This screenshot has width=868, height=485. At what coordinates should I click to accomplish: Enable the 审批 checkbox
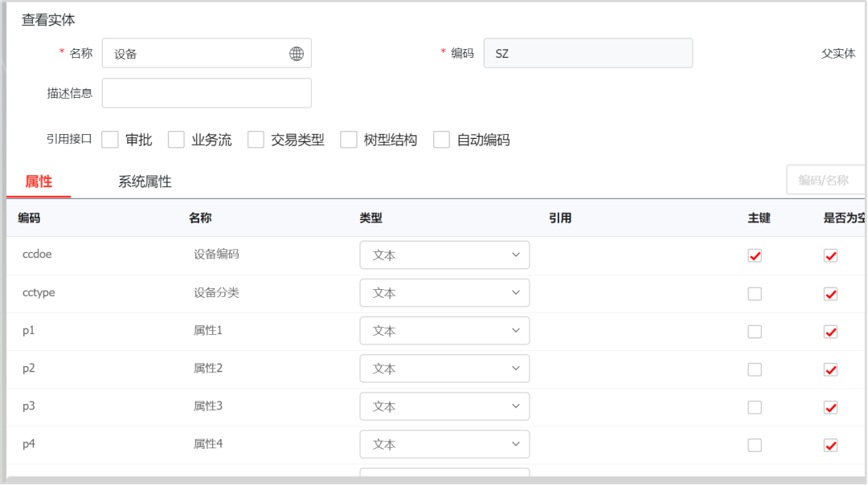click(111, 140)
